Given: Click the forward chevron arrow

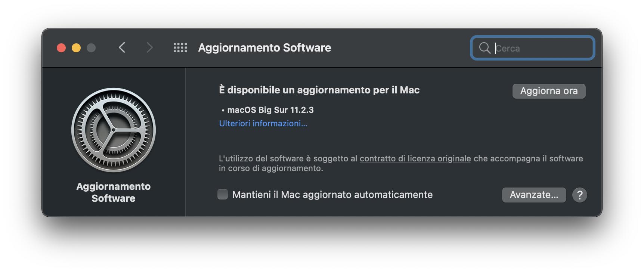Looking at the screenshot, I should [149, 47].
